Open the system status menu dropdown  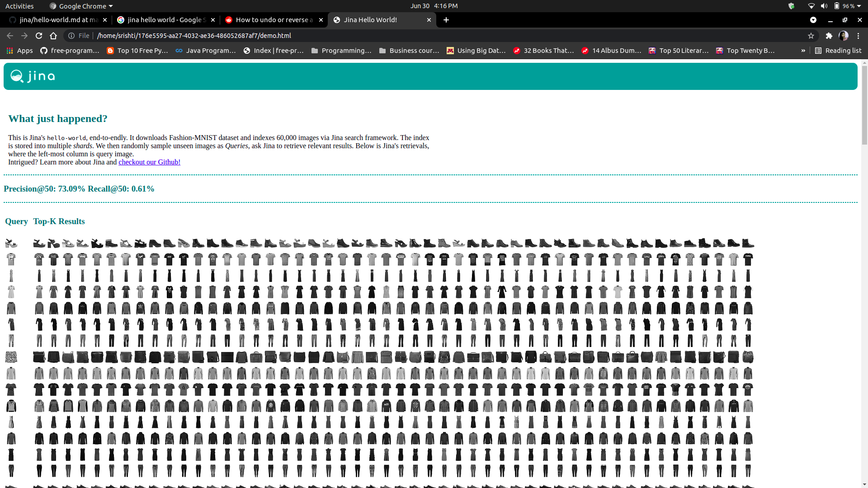pos(859,6)
